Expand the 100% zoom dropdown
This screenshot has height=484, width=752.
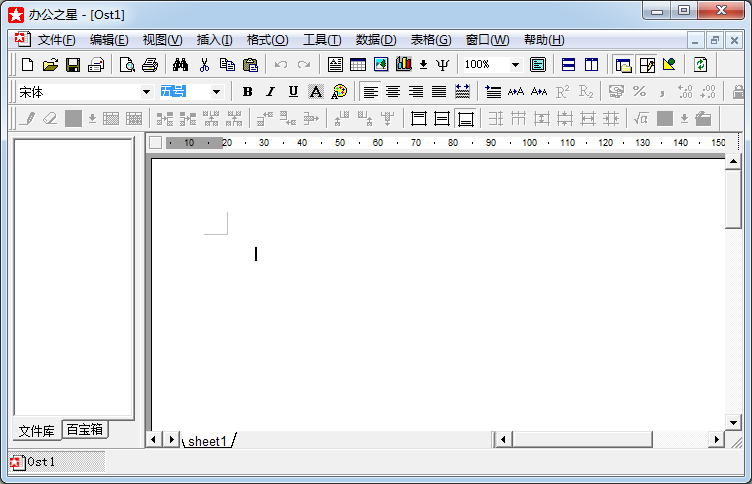(x=516, y=65)
